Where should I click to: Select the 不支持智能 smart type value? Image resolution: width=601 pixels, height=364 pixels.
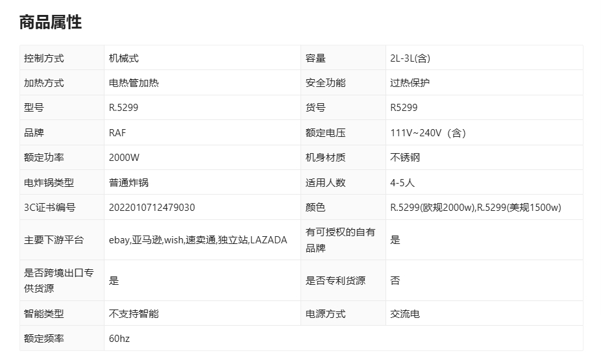[134, 314]
